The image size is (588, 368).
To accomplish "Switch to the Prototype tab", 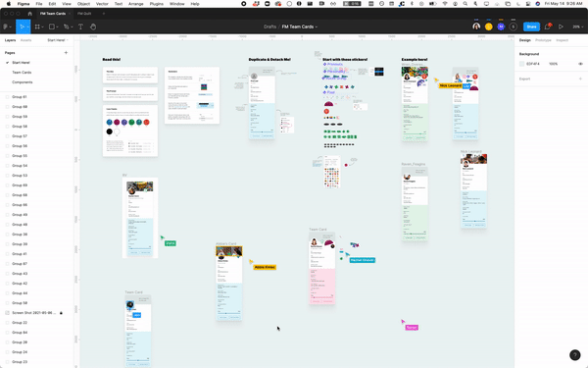I will coord(543,40).
